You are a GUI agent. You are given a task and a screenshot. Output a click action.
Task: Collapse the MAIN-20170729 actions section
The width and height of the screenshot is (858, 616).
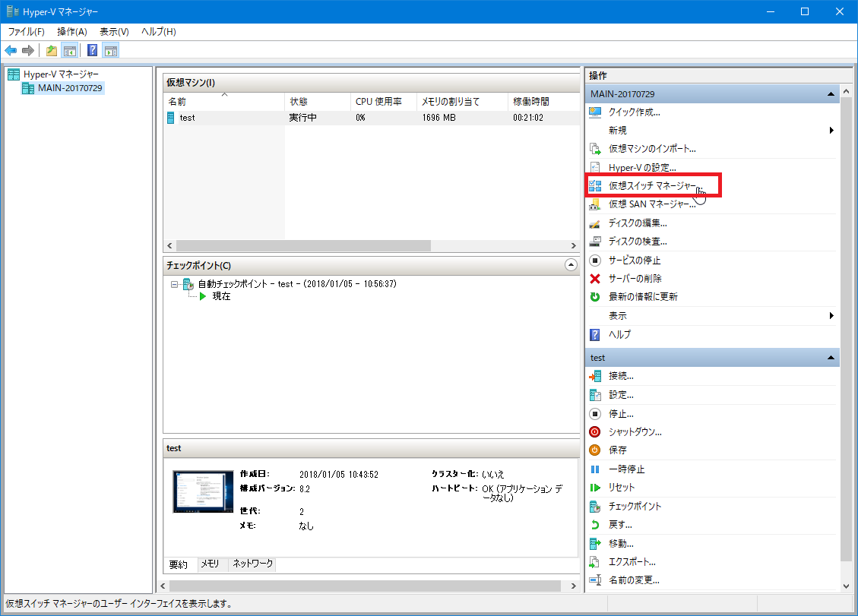(x=831, y=94)
